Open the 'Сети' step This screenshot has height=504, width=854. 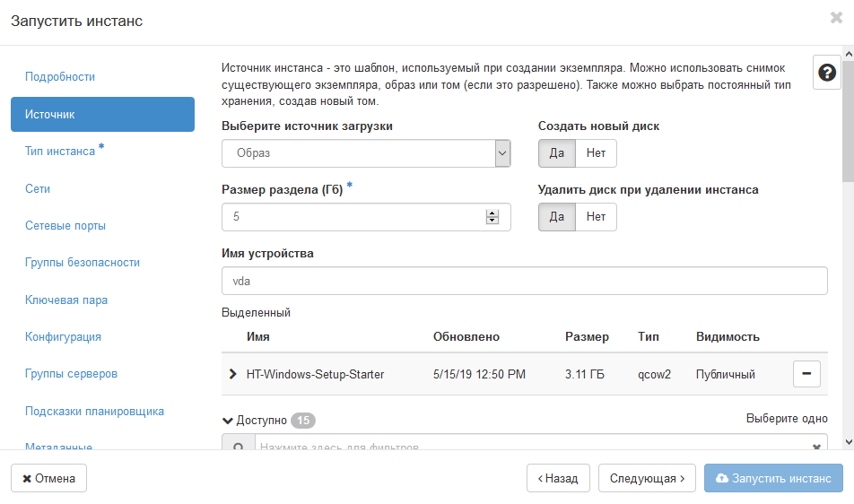(x=38, y=189)
